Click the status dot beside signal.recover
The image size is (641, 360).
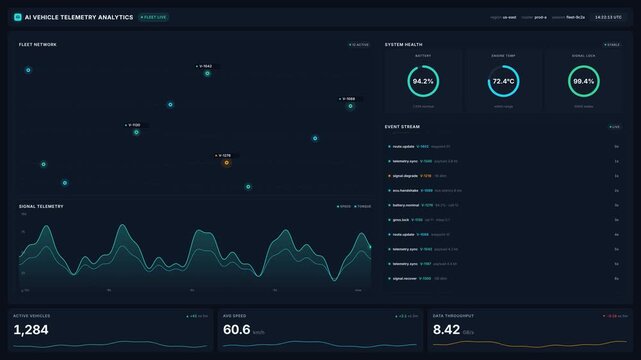tap(389, 279)
